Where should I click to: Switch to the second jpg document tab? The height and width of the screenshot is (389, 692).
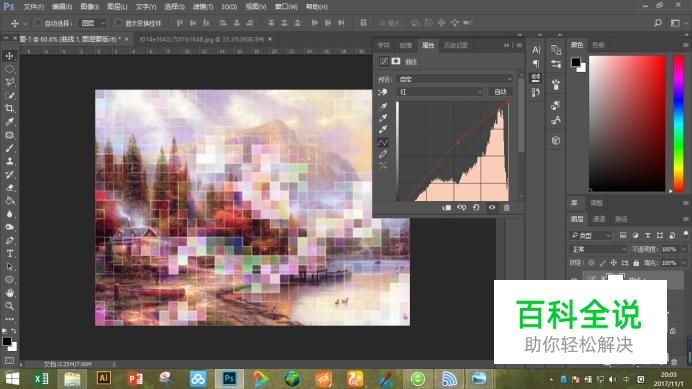[201, 39]
